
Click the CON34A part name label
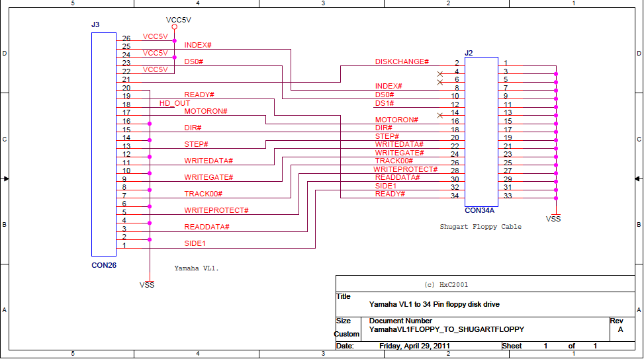tap(479, 210)
